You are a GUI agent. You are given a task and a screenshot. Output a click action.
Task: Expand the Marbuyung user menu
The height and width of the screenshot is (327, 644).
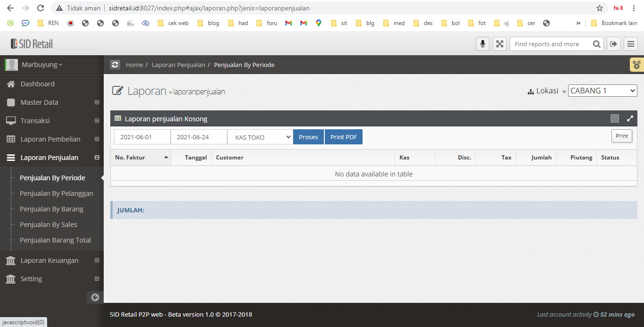(x=41, y=65)
